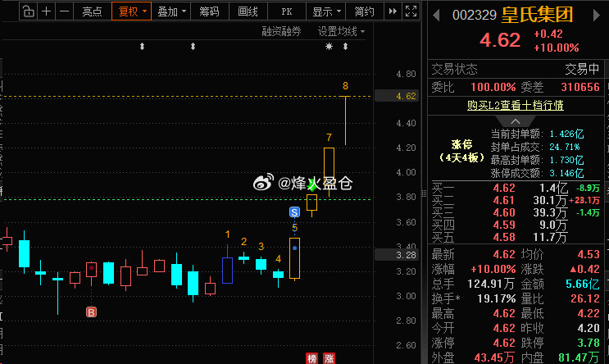Click 量比 value 26.12
609x364 pixels.
(x=585, y=298)
